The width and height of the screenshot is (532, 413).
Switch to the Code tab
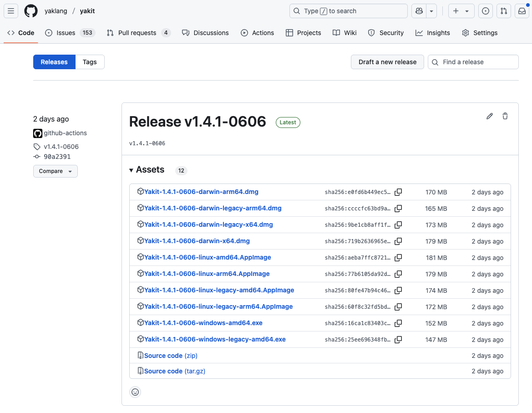[x=20, y=33]
